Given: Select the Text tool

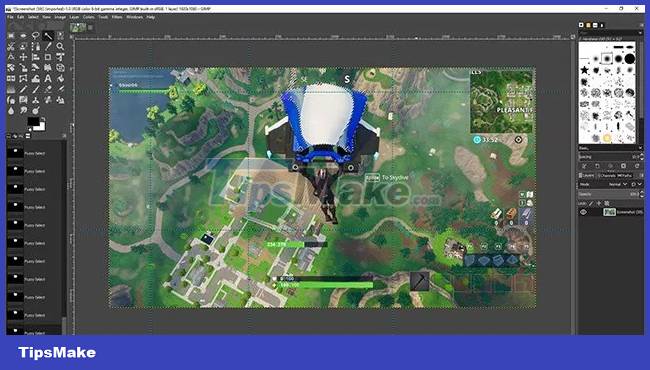Looking at the screenshot, I should [48, 78].
